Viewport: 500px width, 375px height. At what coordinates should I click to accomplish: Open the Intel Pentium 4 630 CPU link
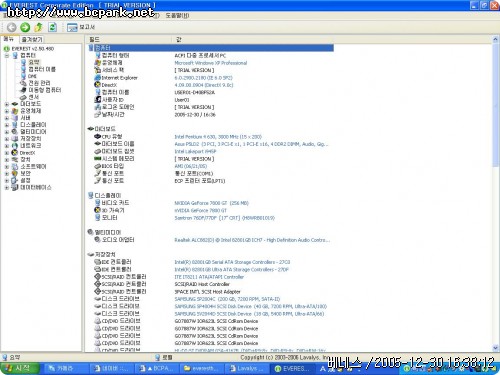click(x=218, y=137)
